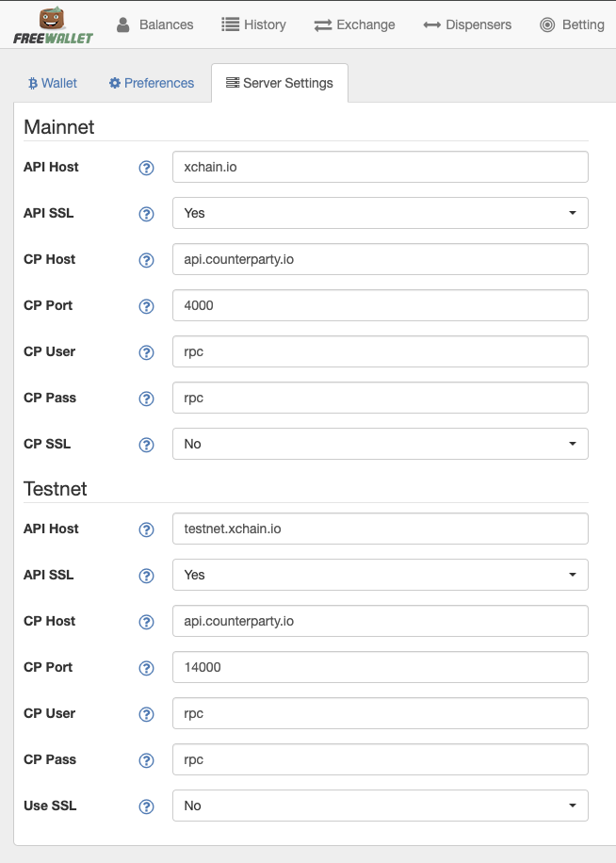Open the Dispensers page
This screenshot has width=616, height=863.
467,24
